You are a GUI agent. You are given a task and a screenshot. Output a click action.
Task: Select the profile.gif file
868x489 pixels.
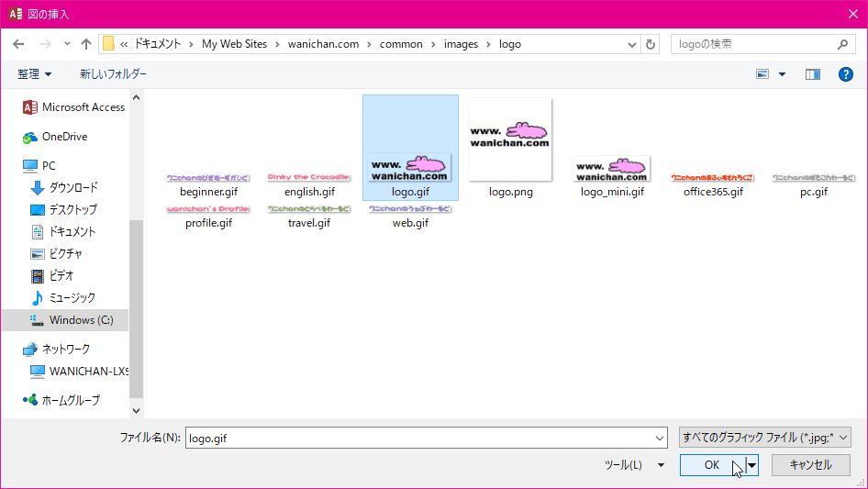[x=208, y=217]
